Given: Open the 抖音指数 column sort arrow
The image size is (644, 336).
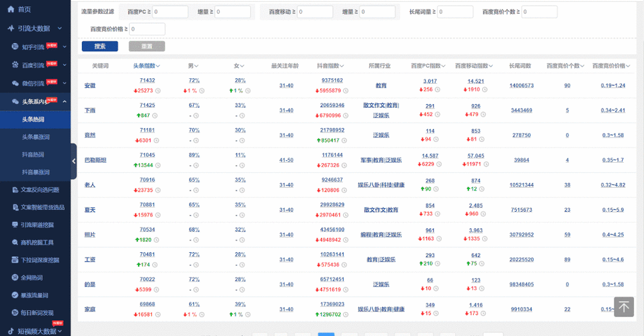Looking at the screenshot, I should coord(342,66).
